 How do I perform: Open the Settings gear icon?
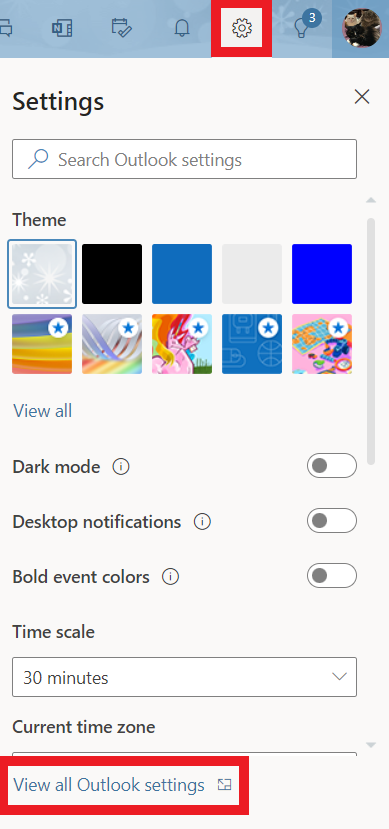(242, 27)
